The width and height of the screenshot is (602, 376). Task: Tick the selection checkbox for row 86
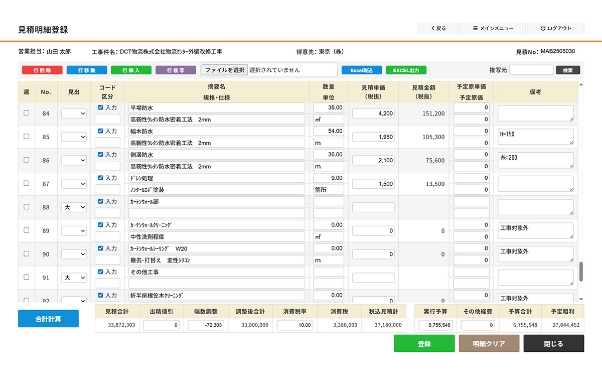[x=26, y=160]
